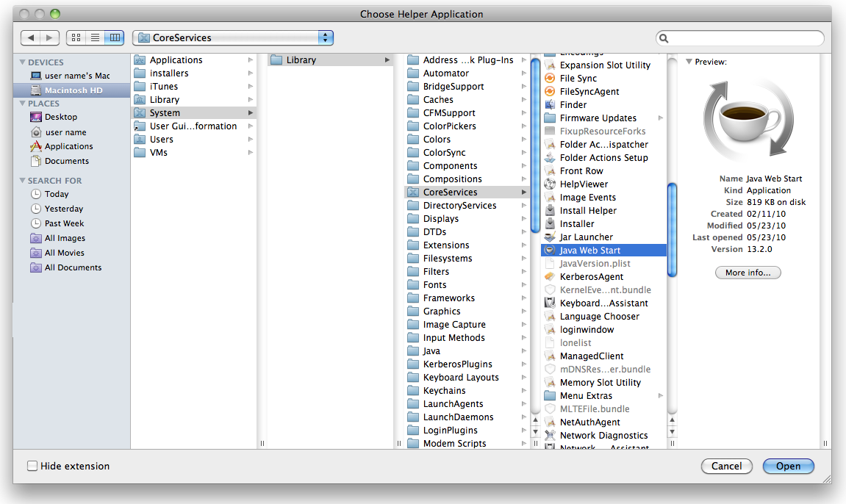
Task: Open the Extensions folder
Action: pos(466,245)
